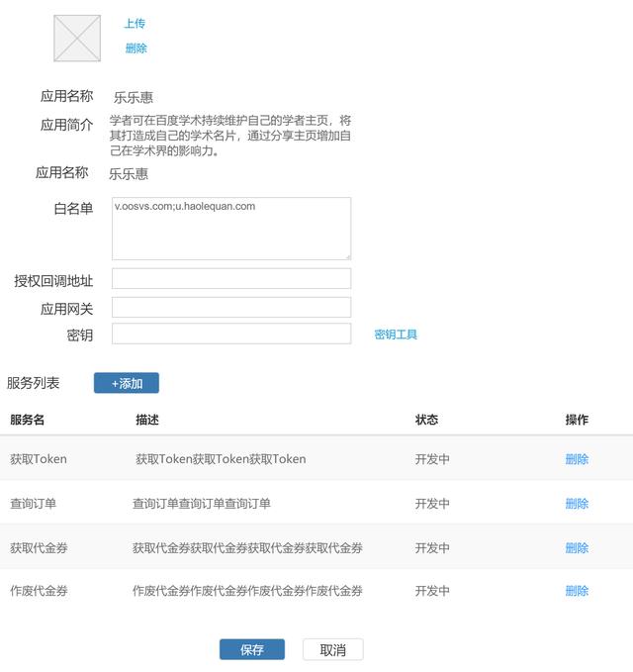This screenshot has width=633, height=672.
Task: Click the 取消 cancel button
Action: (332, 649)
